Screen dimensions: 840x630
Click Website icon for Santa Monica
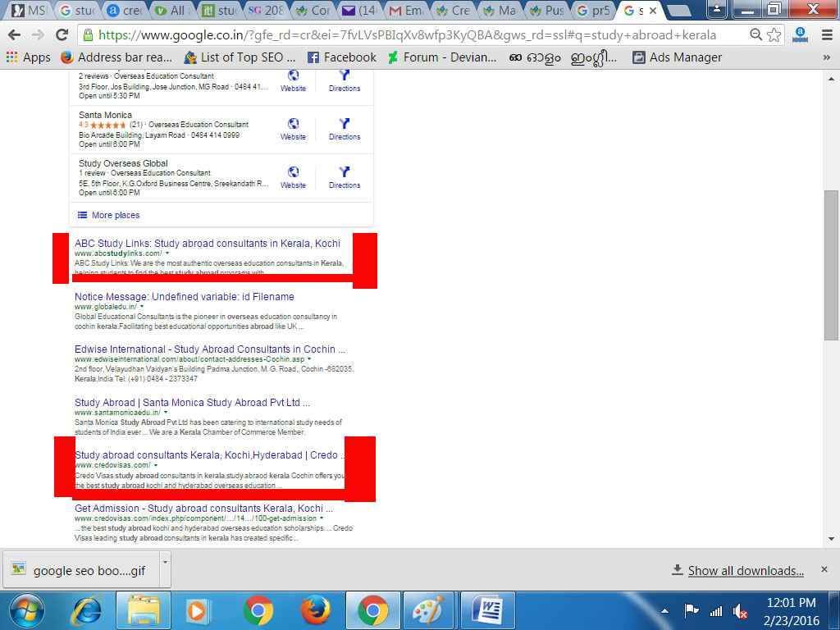[x=293, y=129]
